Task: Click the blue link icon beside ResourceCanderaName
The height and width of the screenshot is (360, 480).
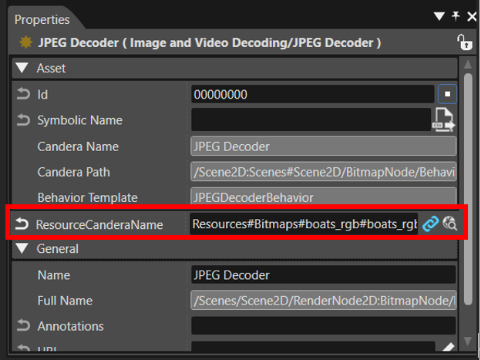Action: point(430,224)
